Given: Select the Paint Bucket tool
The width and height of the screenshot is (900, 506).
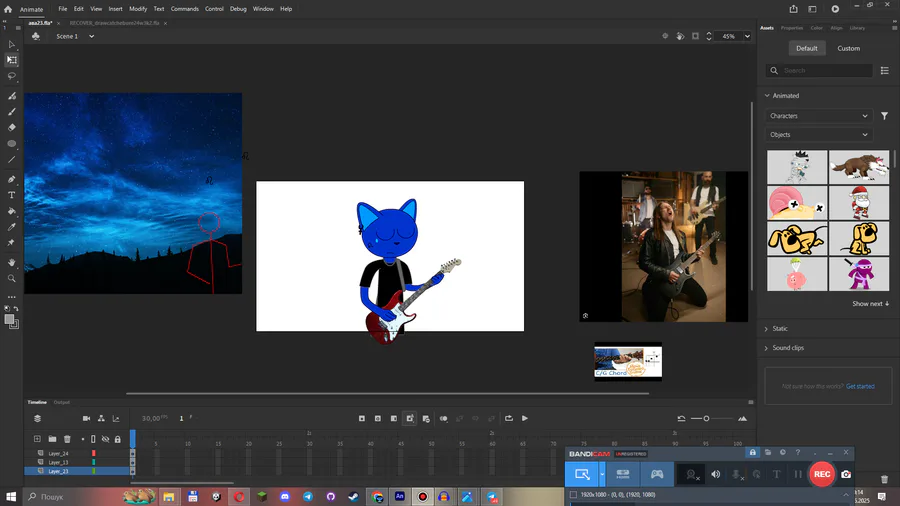Looking at the screenshot, I should pos(11,211).
